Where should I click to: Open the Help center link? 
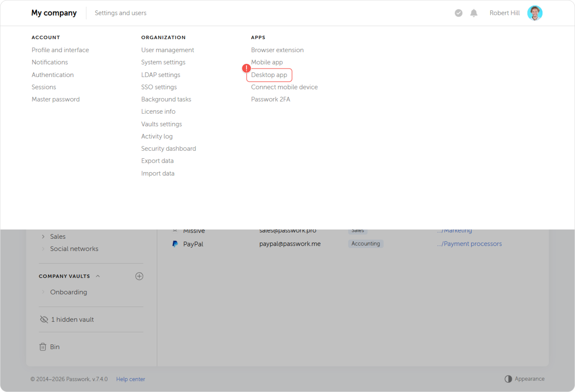pos(130,379)
